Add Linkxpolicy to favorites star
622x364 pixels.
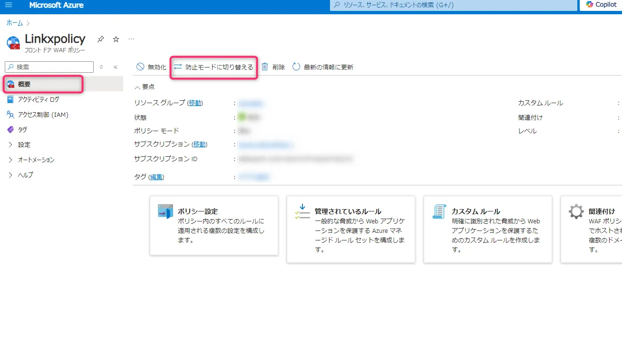click(x=116, y=39)
